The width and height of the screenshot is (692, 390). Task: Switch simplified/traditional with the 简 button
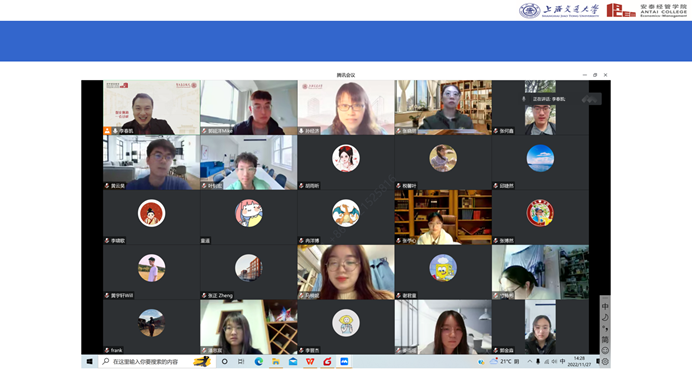[x=605, y=339]
